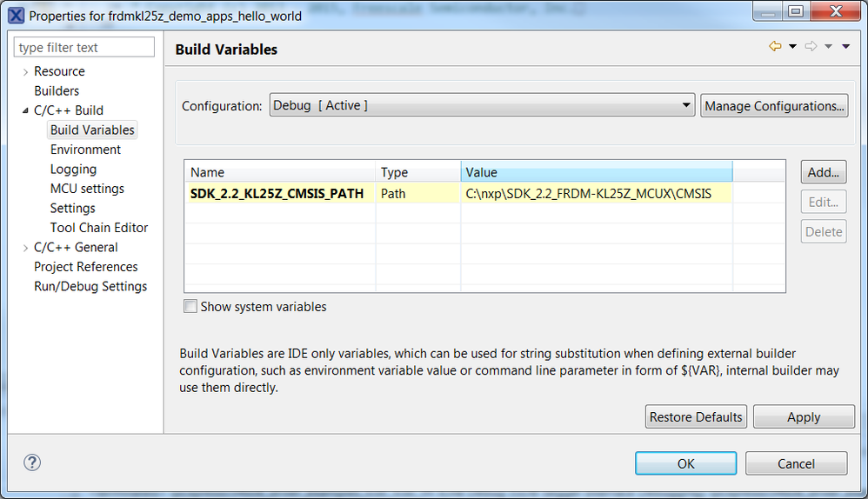Image resolution: width=868 pixels, height=499 pixels.
Task: Click the type filter text field
Action: click(84, 47)
